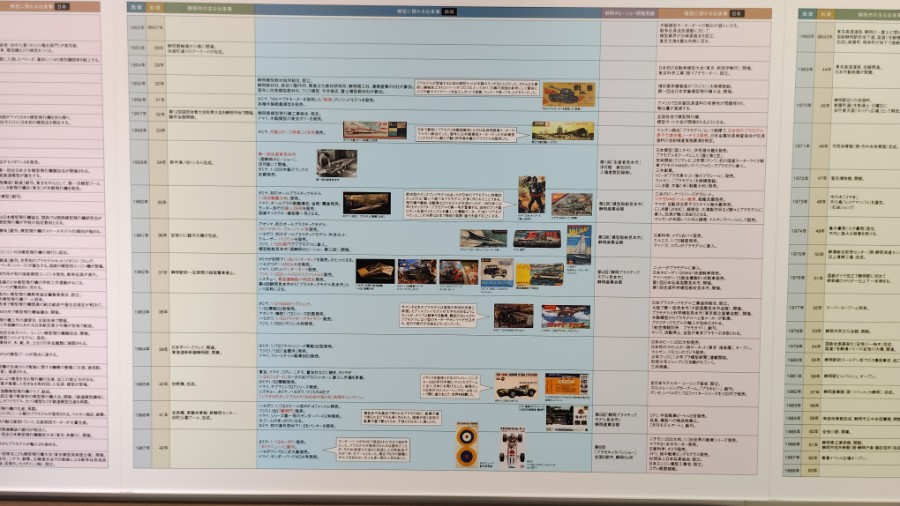
Task: Select the 1967年 year cell in center timeline
Action: (140, 449)
